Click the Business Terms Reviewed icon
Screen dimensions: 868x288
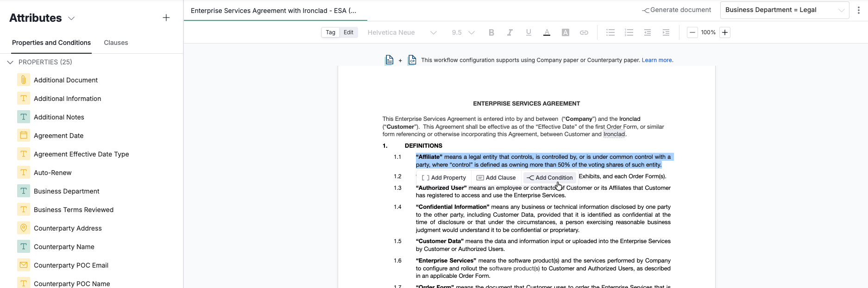(24, 209)
